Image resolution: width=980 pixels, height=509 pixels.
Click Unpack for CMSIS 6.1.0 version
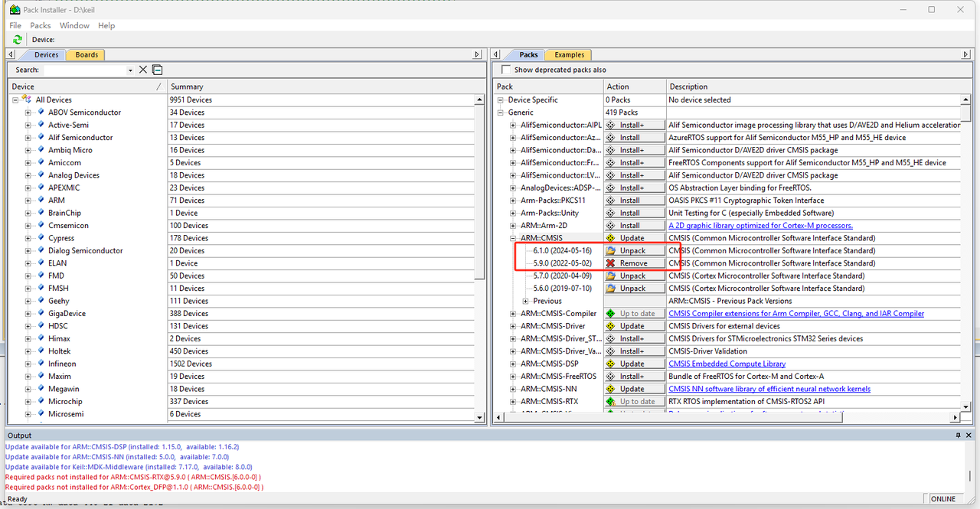(x=635, y=251)
